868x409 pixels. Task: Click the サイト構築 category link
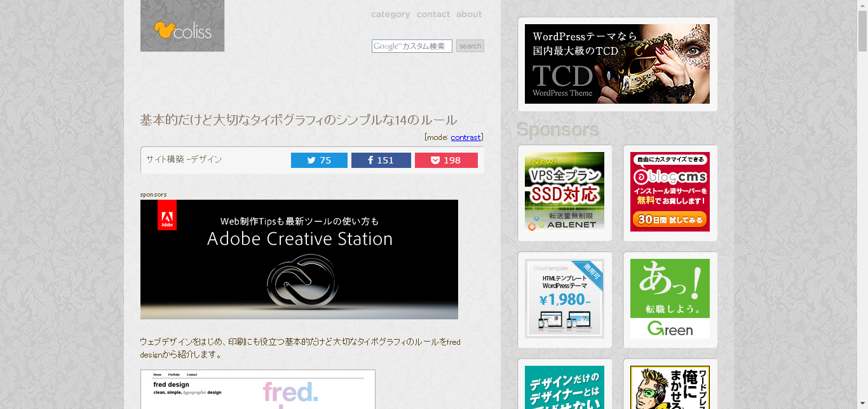[165, 160]
